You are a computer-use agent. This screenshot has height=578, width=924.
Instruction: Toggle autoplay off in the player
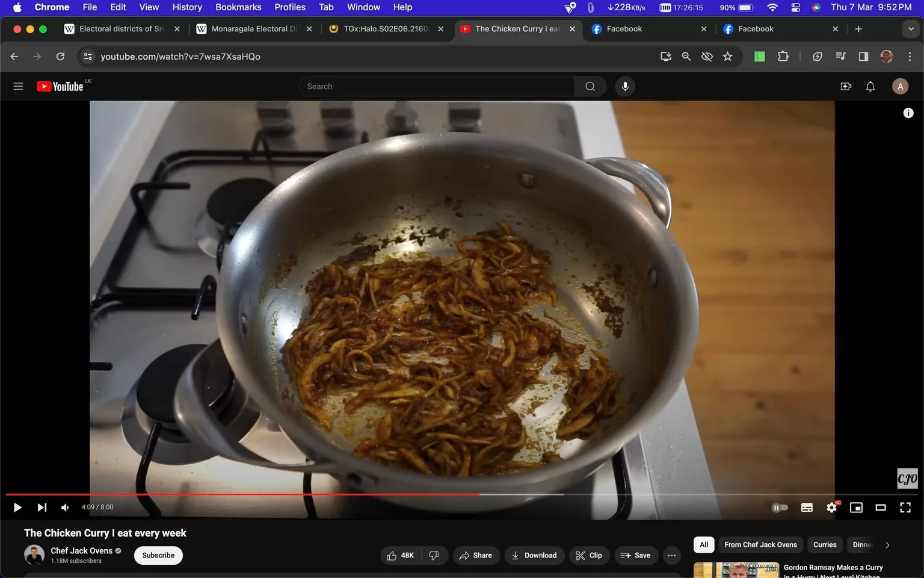pos(780,507)
